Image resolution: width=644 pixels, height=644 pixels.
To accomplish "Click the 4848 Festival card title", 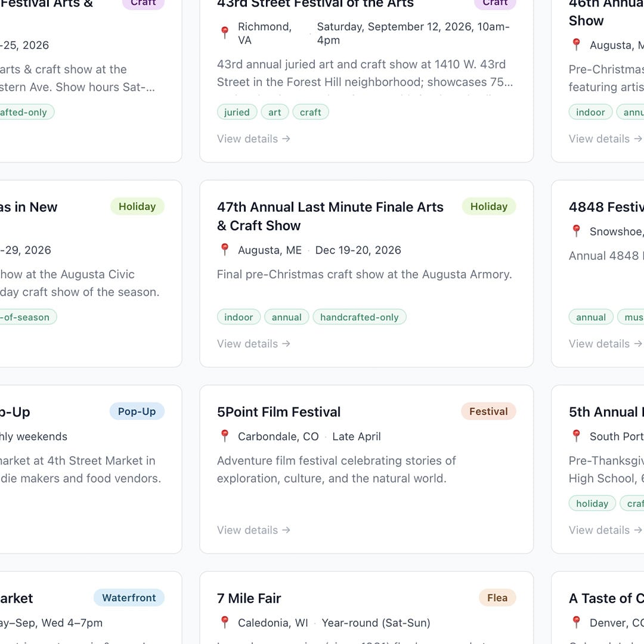I will coord(606,207).
